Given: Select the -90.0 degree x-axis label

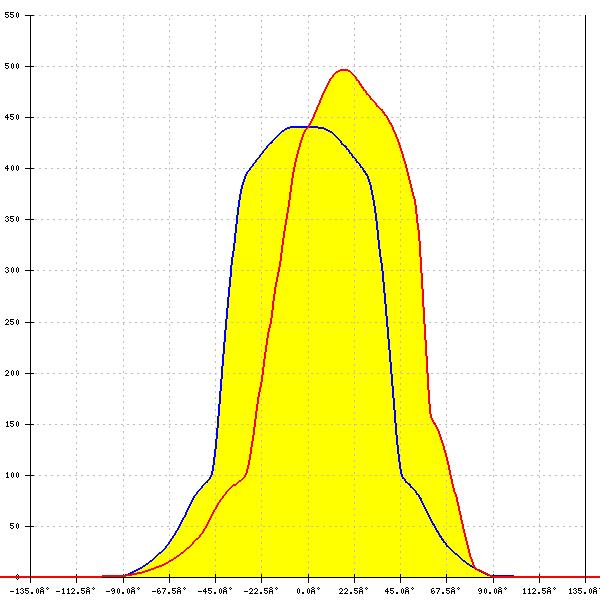Looking at the screenshot, I should tap(123, 591).
